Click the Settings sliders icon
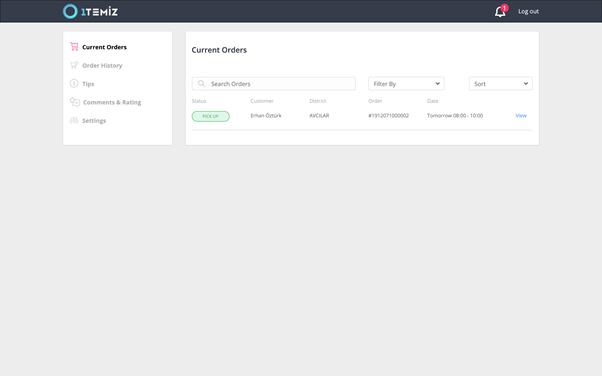 point(74,120)
